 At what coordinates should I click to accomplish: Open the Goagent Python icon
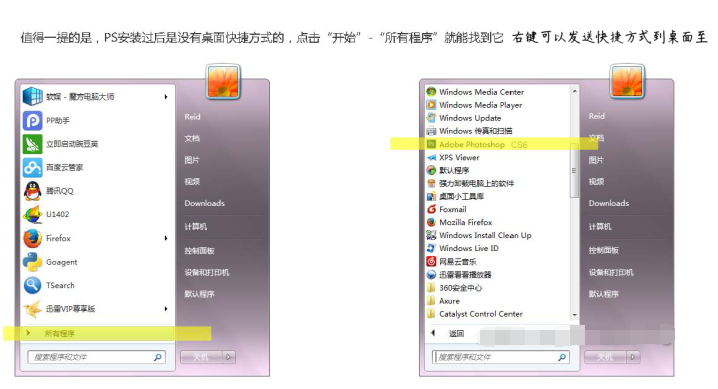pos(33,262)
